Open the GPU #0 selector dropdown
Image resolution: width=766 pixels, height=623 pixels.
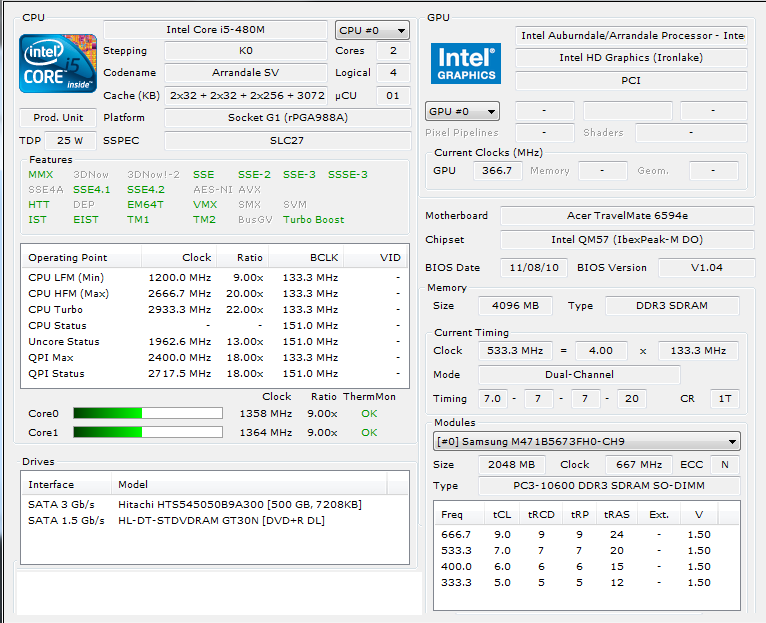(x=462, y=111)
